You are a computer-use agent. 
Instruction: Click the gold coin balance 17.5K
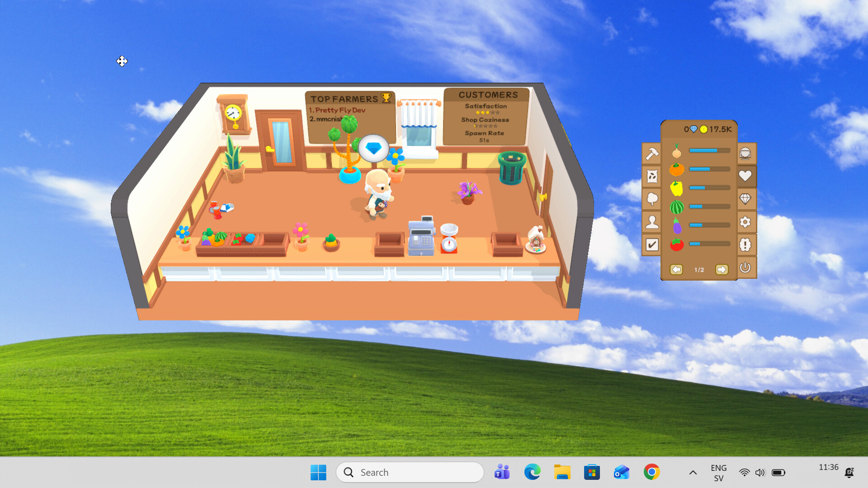tap(716, 129)
